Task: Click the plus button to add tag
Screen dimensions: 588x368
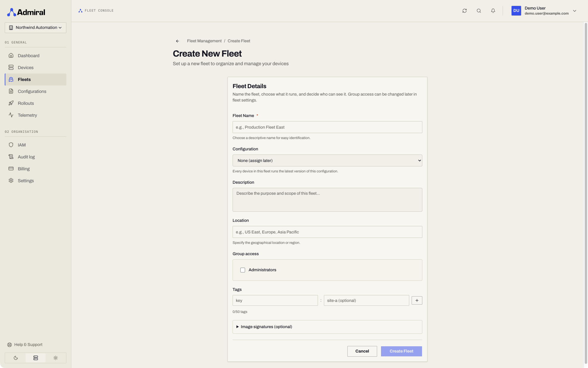Action: 417,300
